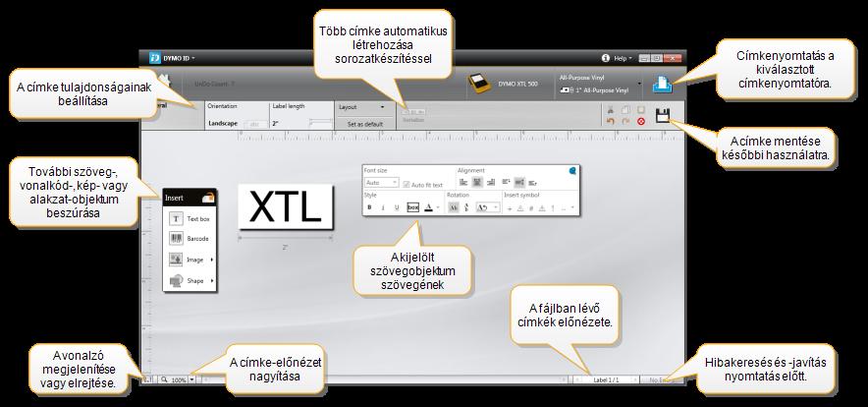Click the DYMO XTL 500 printer icon
Viewport: 868px width, 407px height.
[479, 84]
